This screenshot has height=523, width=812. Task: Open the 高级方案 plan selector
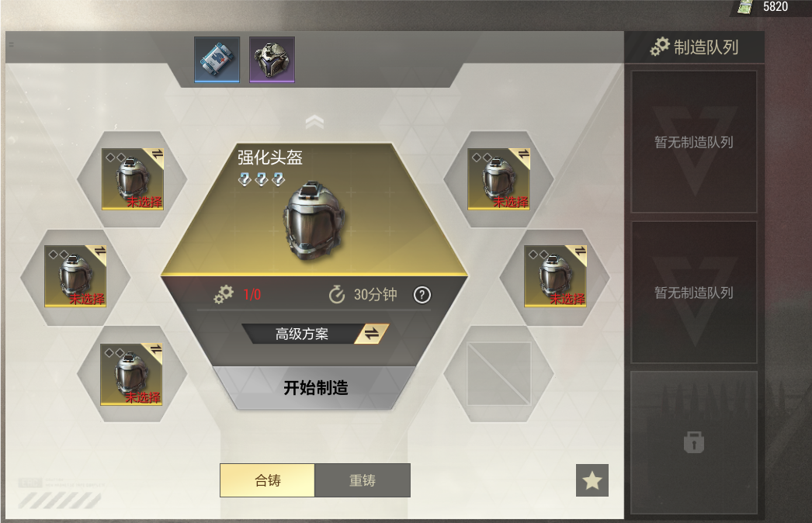(301, 334)
